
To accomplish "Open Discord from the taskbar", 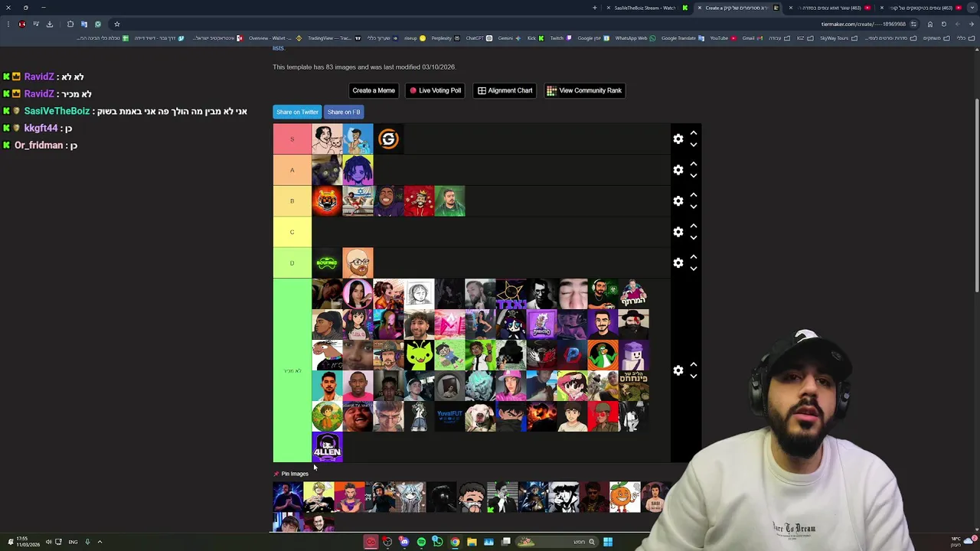I will 404,542.
